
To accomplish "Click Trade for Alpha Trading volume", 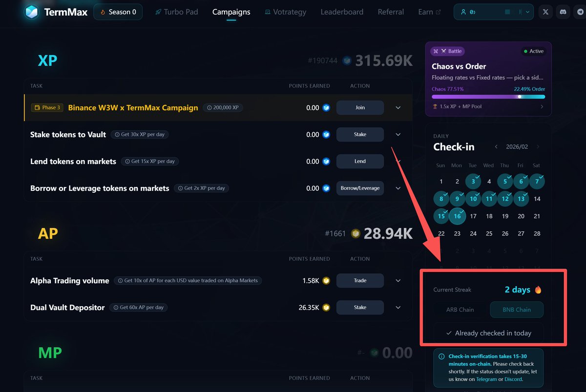I will [360, 281].
